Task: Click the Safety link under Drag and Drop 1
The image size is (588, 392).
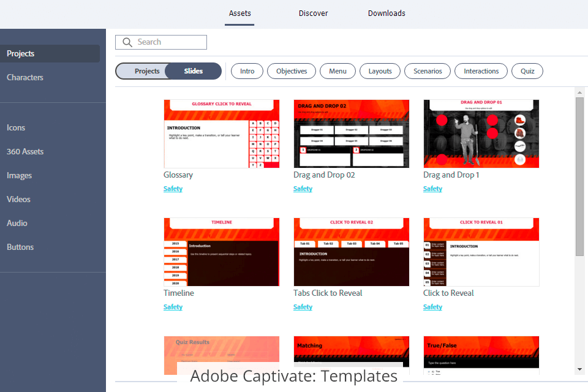Action: click(x=432, y=189)
